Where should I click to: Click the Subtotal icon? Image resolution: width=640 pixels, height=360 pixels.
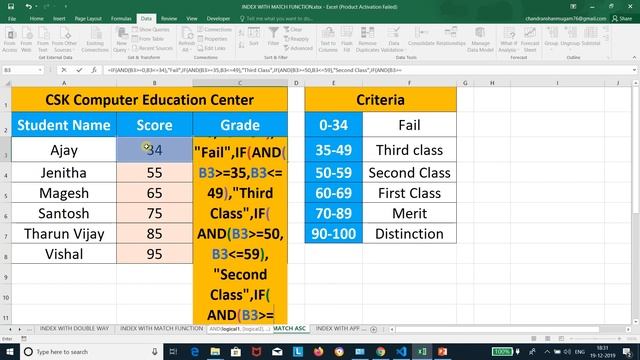pos(591,37)
